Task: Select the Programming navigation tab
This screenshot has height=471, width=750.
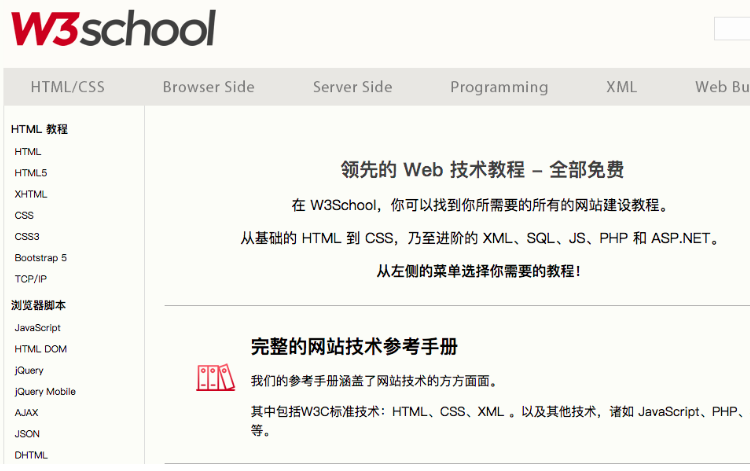Action: 499,87
